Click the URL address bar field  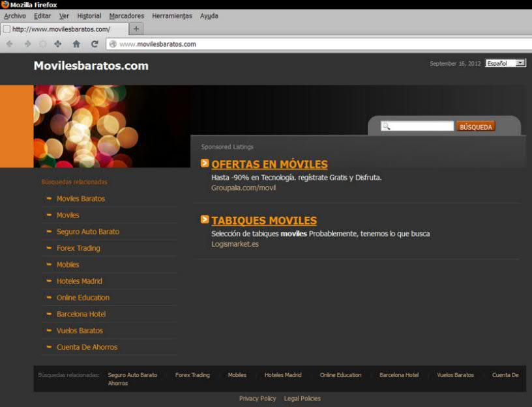tap(319, 44)
